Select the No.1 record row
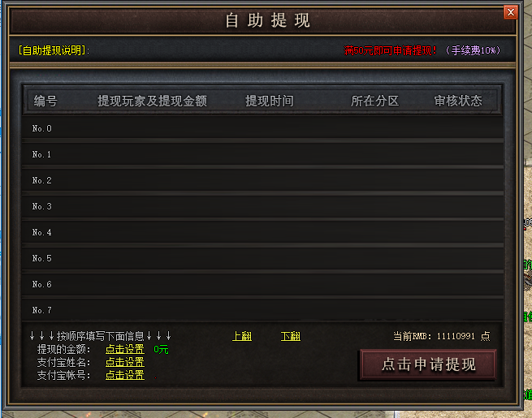Image resolution: width=532 pixels, height=418 pixels. [x=262, y=154]
